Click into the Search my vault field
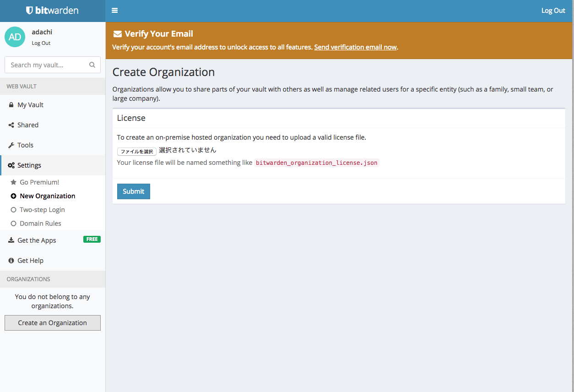Image resolution: width=574 pixels, height=392 pixels. pyautogui.click(x=46, y=65)
